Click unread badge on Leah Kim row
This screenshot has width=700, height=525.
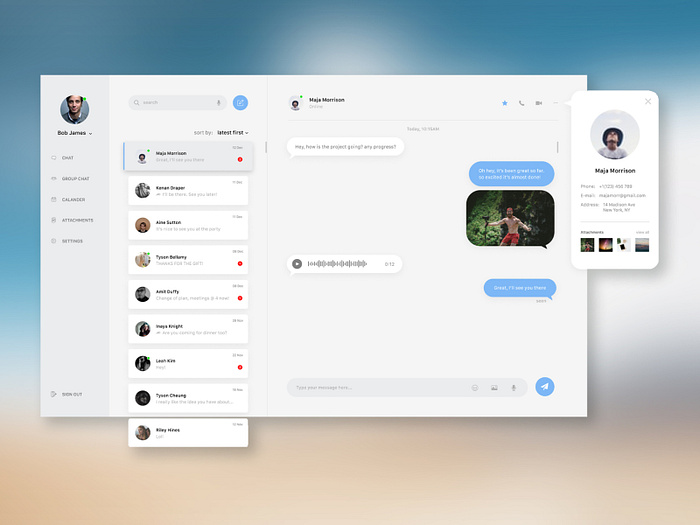[240, 367]
